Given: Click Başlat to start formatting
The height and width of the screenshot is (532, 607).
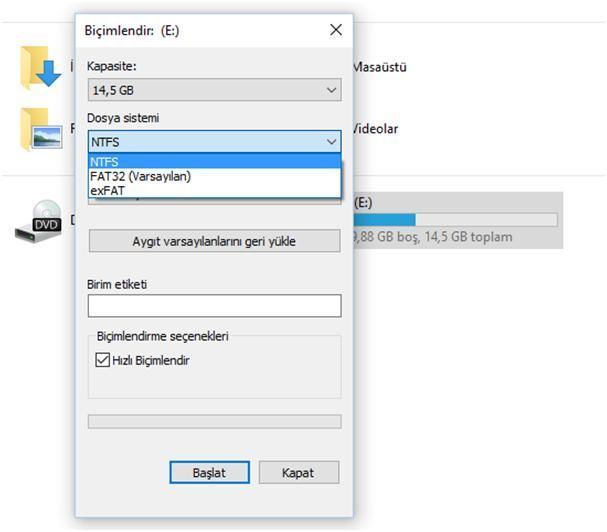Looking at the screenshot, I should [209, 472].
